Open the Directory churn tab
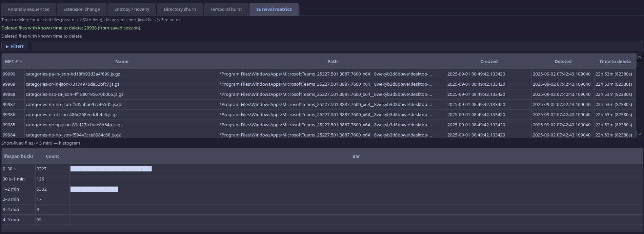Viewport: 644px width, 234px height. [180, 9]
